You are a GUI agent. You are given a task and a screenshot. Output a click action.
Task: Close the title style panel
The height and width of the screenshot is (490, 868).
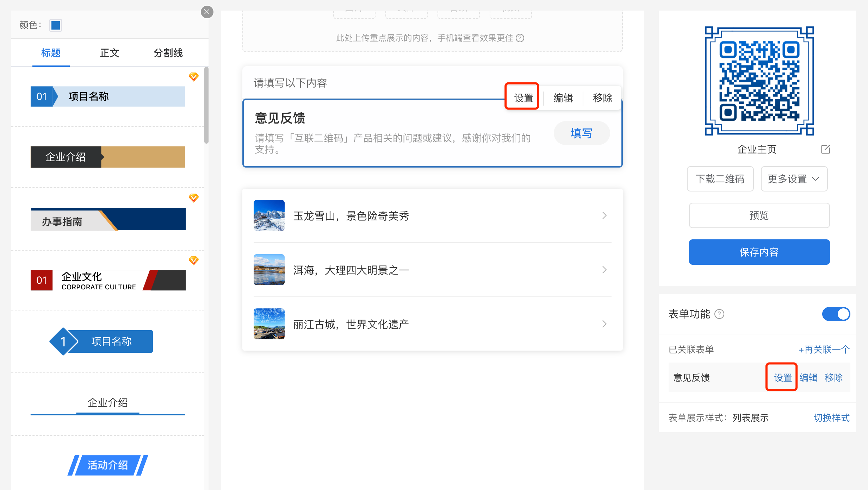(x=207, y=12)
